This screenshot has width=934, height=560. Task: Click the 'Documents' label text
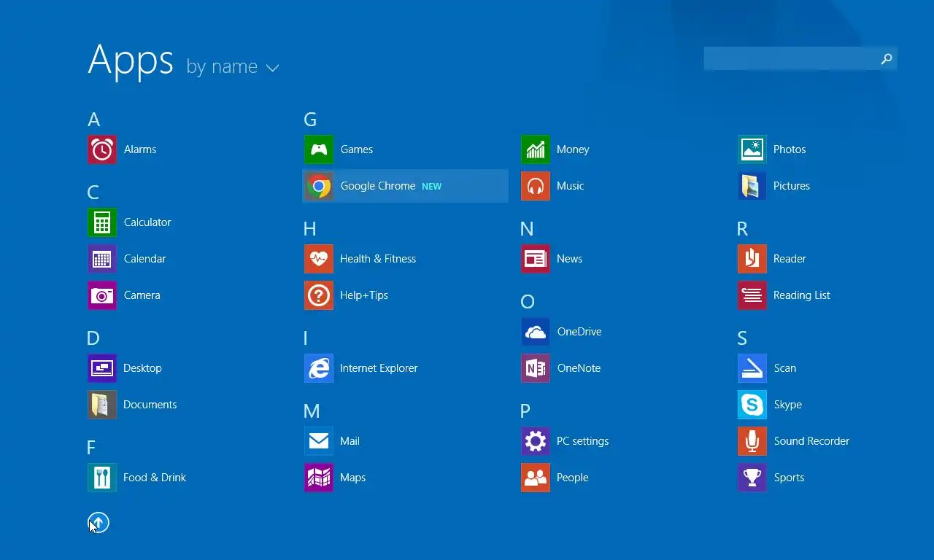[x=150, y=405]
